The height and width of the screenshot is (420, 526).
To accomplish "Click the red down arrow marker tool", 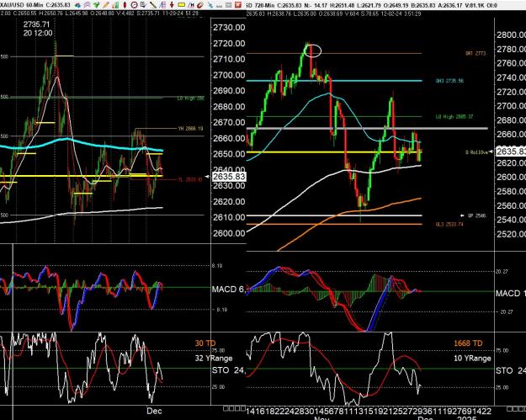I will pos(172,5).
